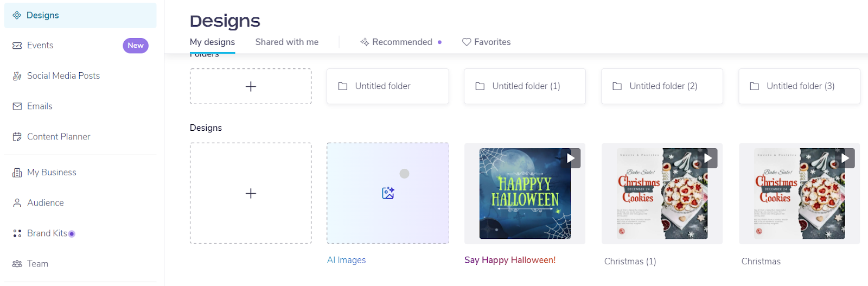Go to Emails section
This screenshot has width=868, height=286.
pos(80,106)
